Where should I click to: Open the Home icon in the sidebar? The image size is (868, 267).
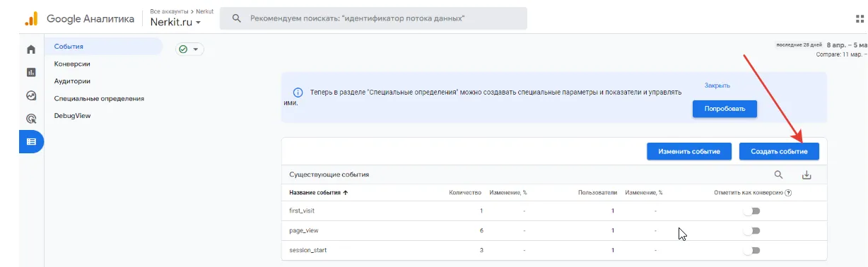click(x=31, y=49)
